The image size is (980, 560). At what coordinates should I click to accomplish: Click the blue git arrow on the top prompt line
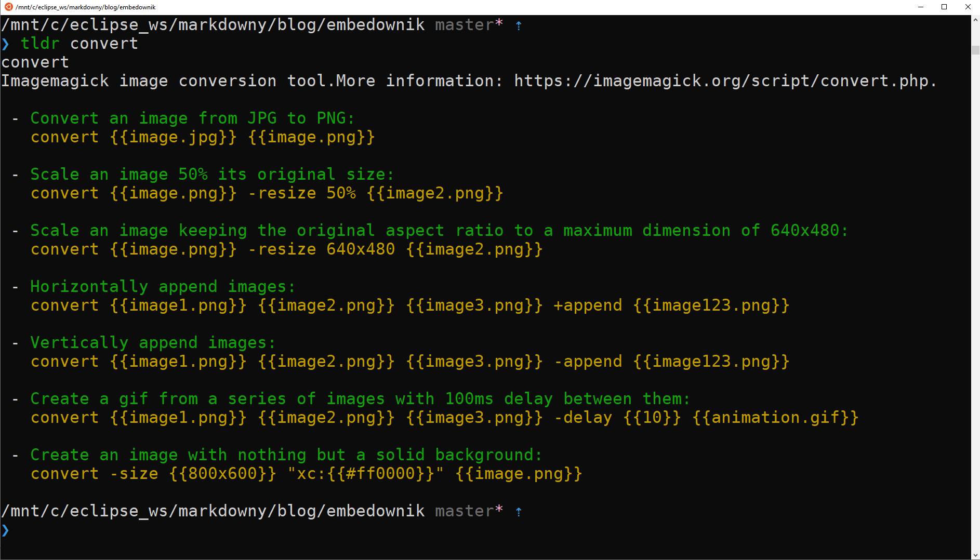518,25
